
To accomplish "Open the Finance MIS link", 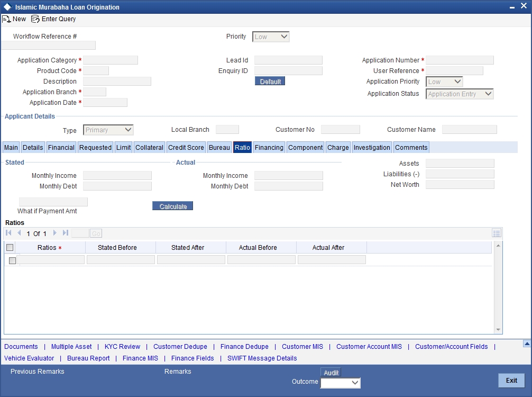I will pos(140,358).
